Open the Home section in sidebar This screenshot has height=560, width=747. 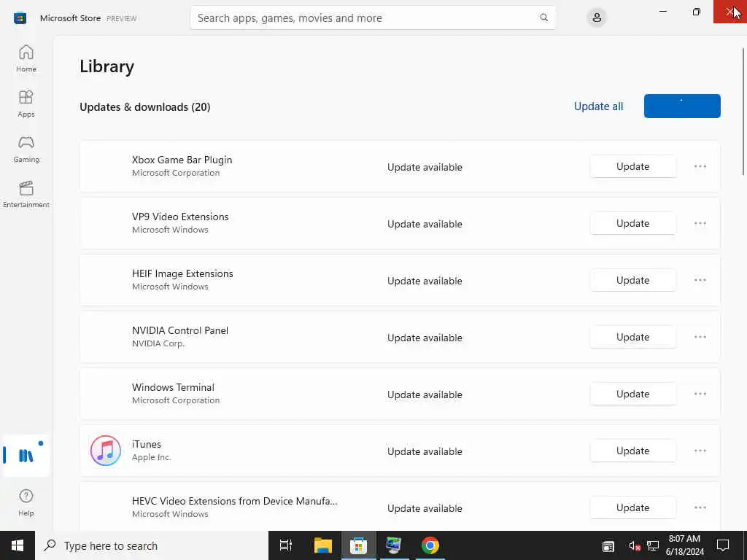point(26,58)
